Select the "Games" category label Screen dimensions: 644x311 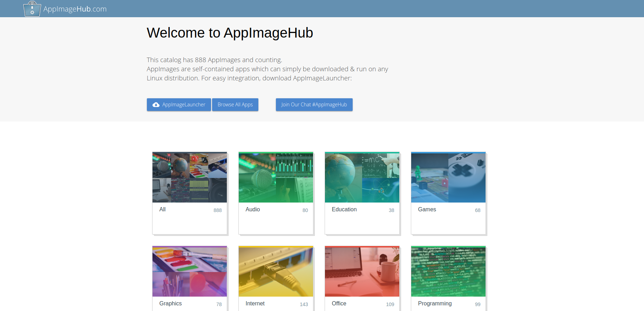pos(427,209)
